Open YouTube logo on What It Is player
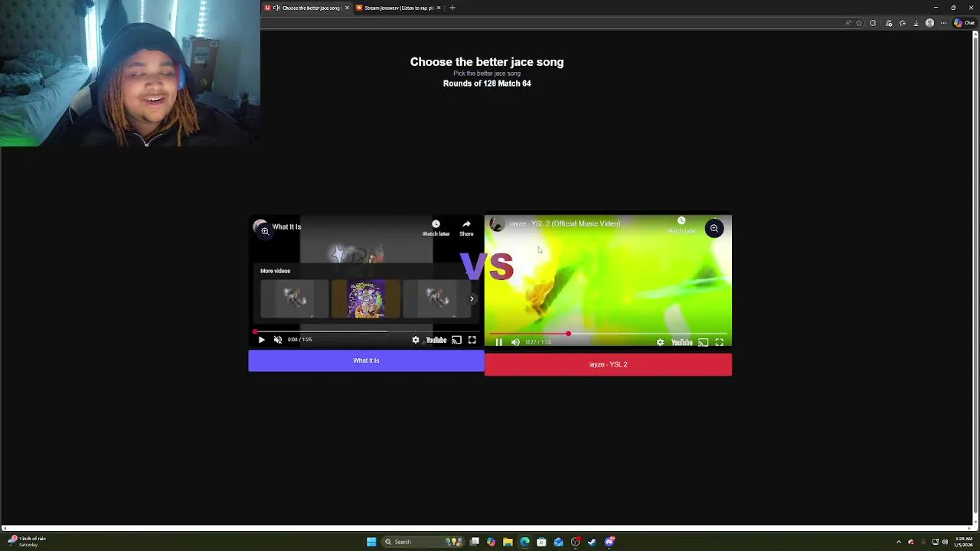This screenshot has width=980, height=551. 436,340
